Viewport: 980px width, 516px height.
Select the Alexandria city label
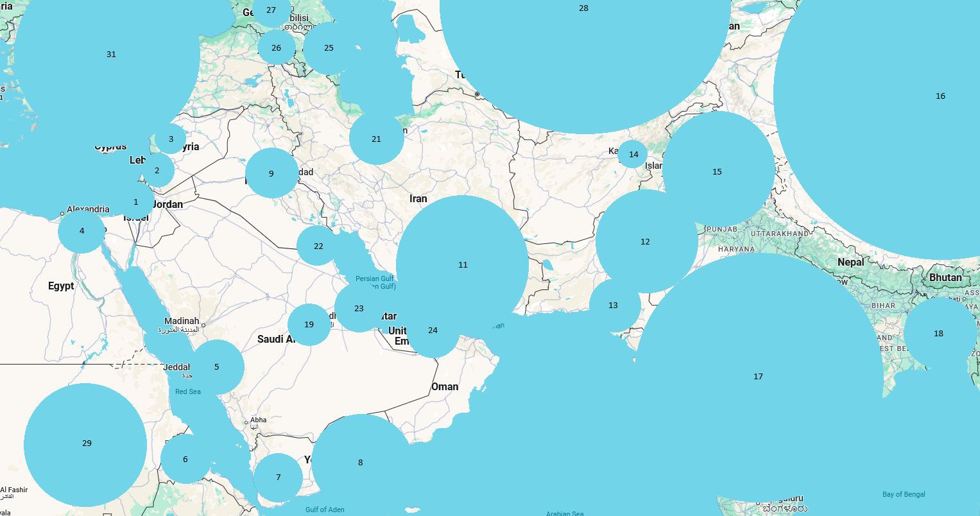pyautogui.click(x=88, y=209)
